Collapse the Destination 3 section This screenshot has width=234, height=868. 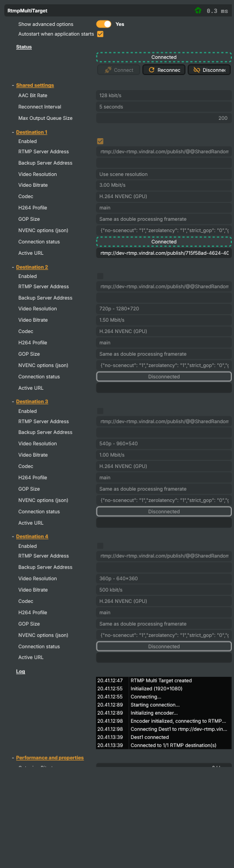pyautogui.click(x=32, y=402)
